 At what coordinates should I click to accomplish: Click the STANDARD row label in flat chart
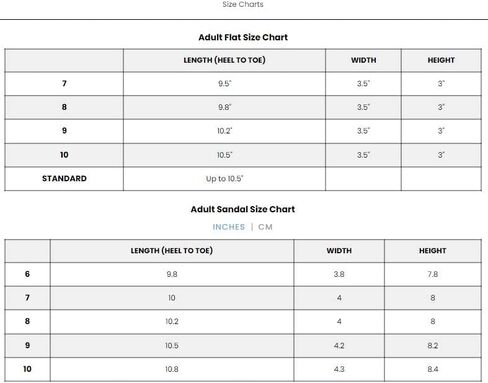[x=64, y=178]
